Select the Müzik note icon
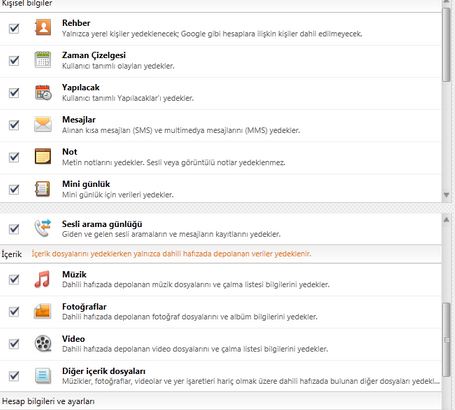The image size is (455, 410). [x=42, y=279]
